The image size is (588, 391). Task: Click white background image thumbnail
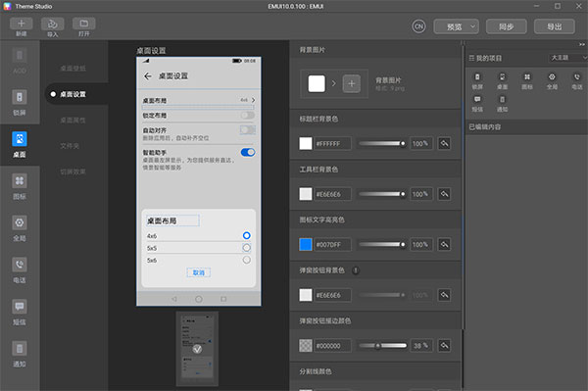[317, 83]
